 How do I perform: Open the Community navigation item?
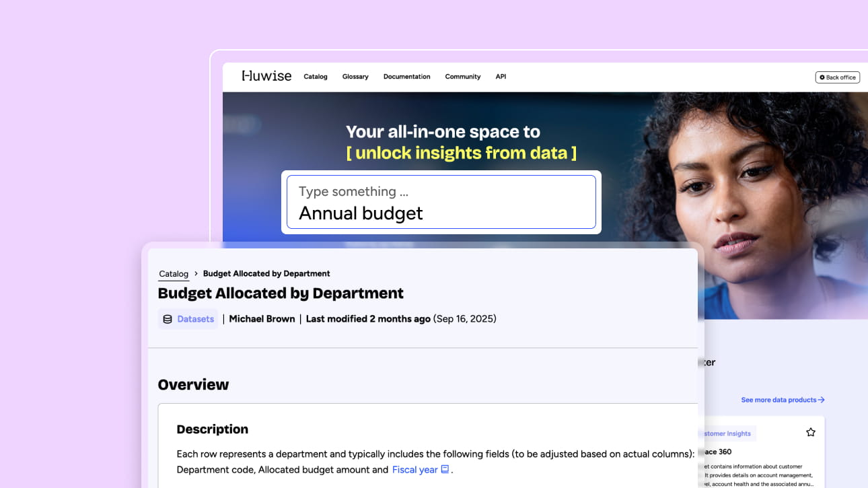tap(462, 77)
